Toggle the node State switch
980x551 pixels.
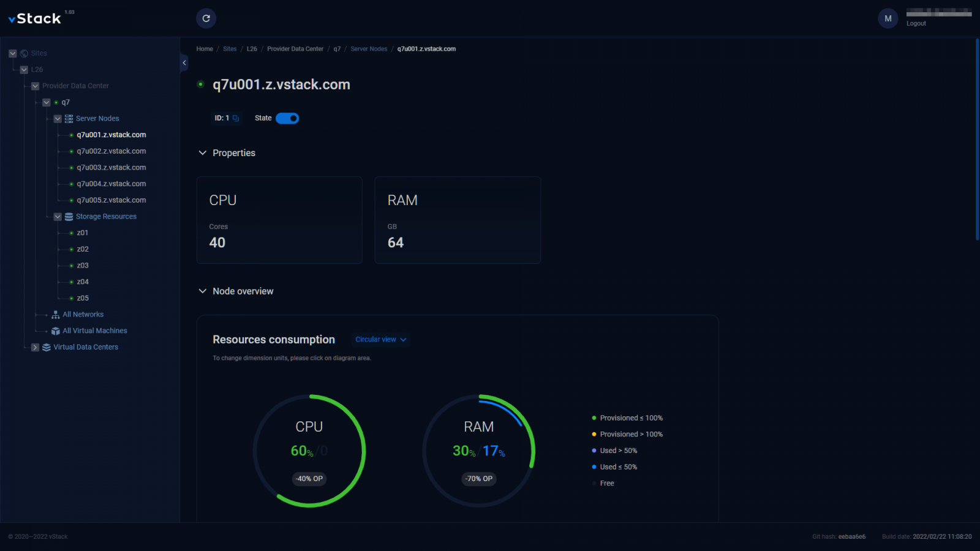(x=287, y=118)
